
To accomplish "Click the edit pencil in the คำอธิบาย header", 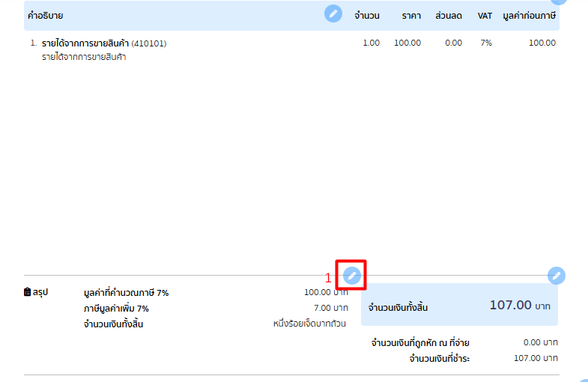I will coord(333,14).
